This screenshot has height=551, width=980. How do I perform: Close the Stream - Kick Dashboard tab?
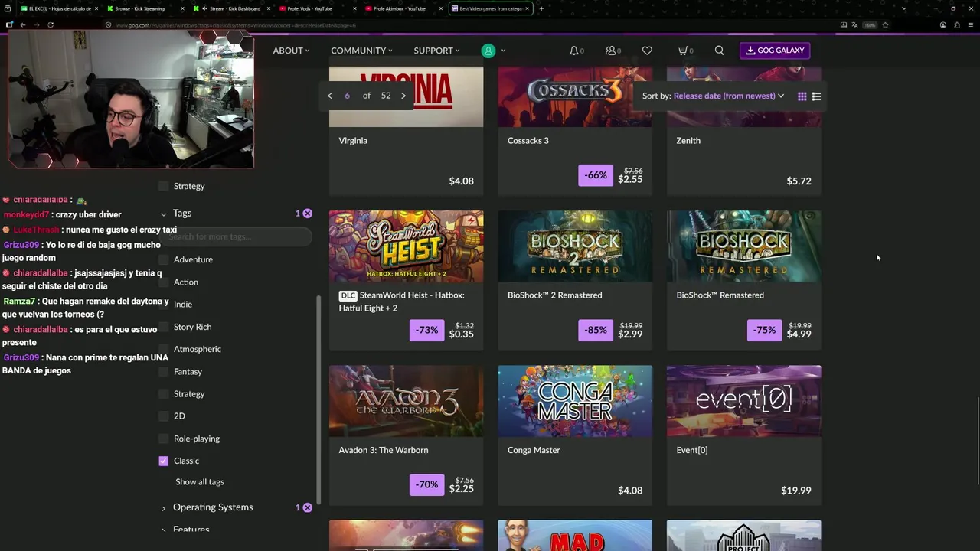click(x=269, y=8)
